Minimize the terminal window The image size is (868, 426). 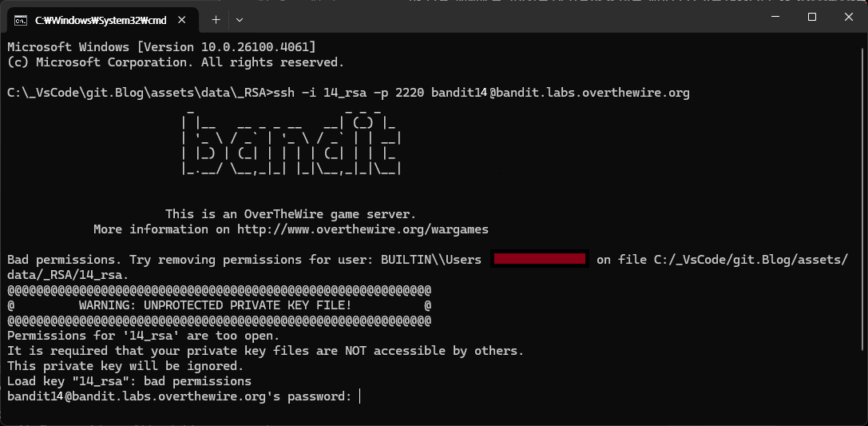775,17
